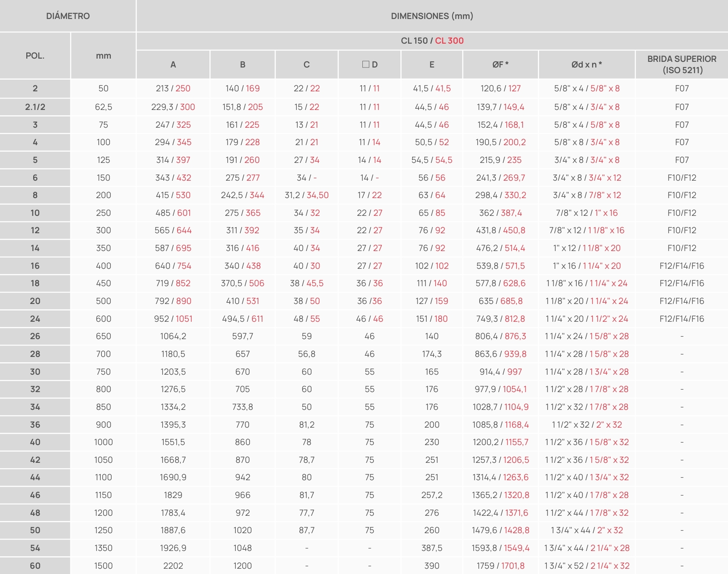
Task: Click the POL. column header
Action: [35, 56]
